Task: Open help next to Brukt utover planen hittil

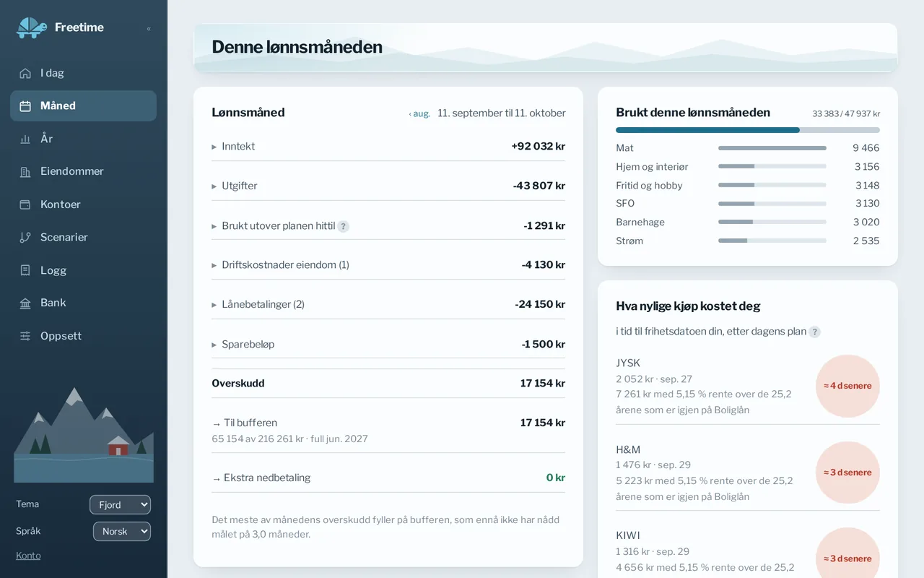Action: pyautogui.click(x=344, y=226)
